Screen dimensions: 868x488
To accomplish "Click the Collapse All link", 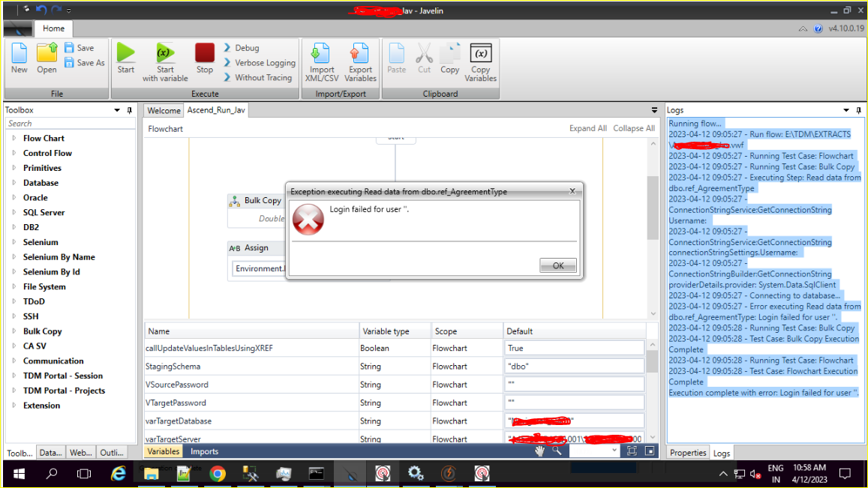I will coord(634,128).
